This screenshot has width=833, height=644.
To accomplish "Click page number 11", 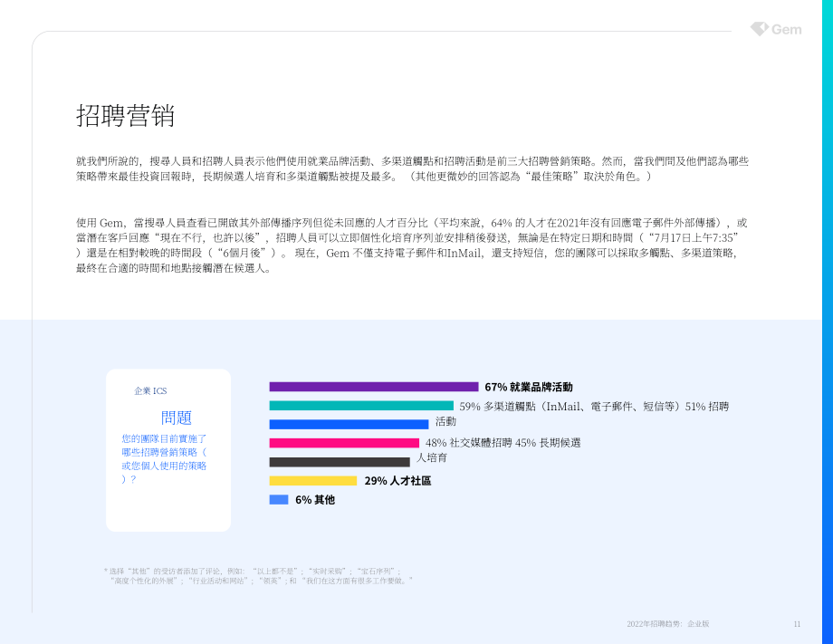I will tap(797, 624).
